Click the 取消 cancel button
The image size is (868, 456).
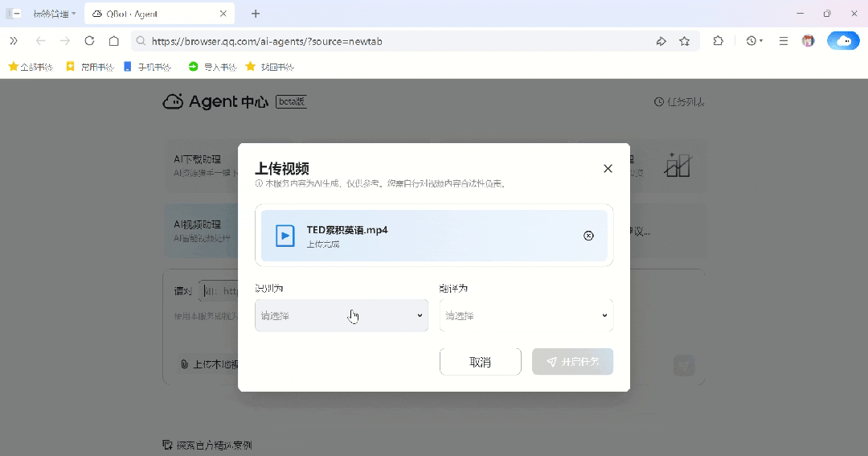point(481,362)
